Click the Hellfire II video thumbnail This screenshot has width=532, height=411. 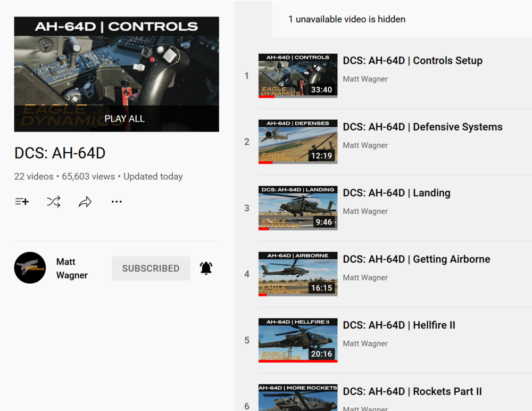click(298, 340)
